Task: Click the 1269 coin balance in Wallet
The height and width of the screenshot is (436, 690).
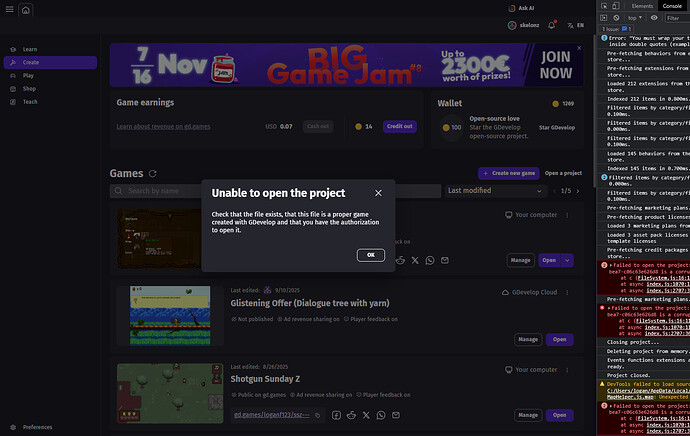Action: click(x=563, y=104)
